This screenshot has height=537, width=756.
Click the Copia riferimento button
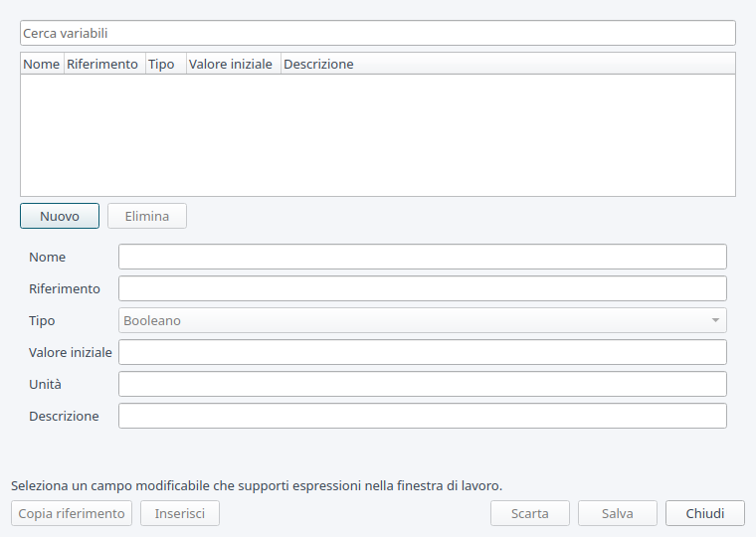72,513
